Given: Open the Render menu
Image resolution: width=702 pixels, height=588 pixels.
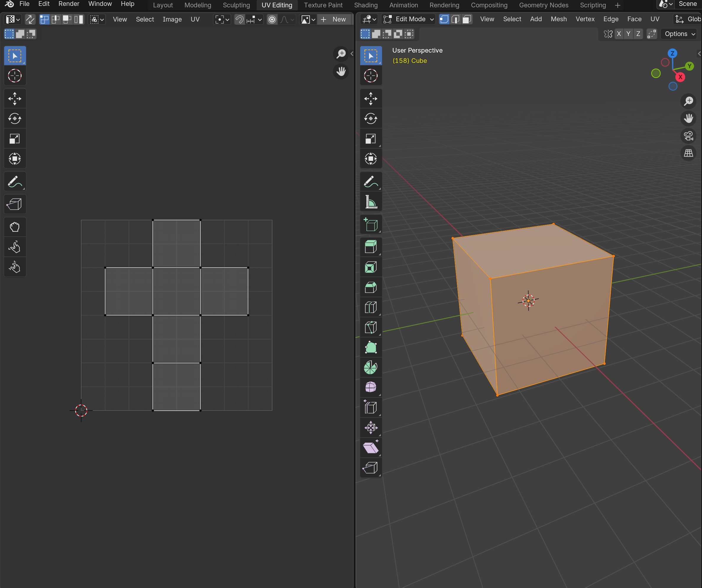Looking at the screenshot, I should coord(69,4).
